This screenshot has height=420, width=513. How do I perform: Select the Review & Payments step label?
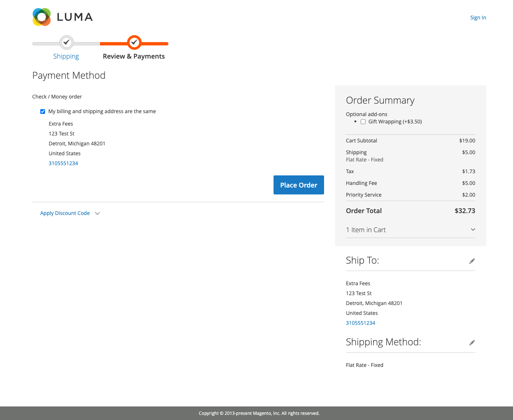tap(134, 56)
